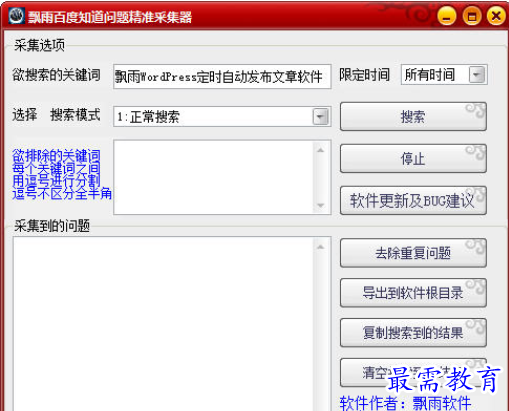Minimize the window with the yellow button

[447, 16]
